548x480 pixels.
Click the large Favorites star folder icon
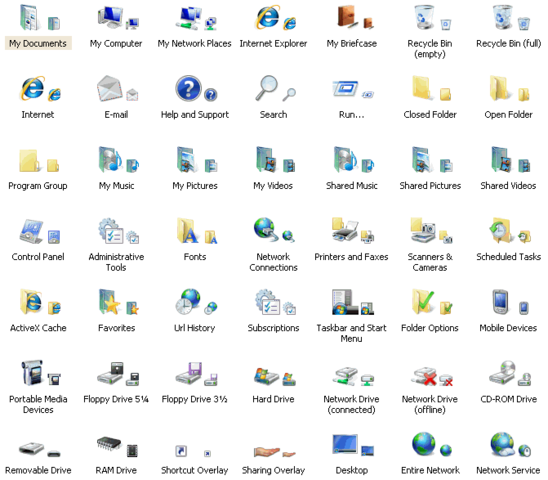click(x=110, y=302)
